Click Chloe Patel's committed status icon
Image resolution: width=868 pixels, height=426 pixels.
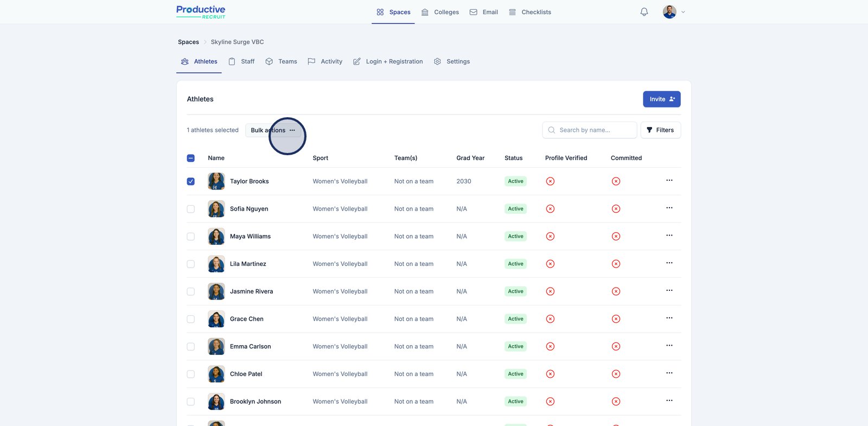coord(616,374)
